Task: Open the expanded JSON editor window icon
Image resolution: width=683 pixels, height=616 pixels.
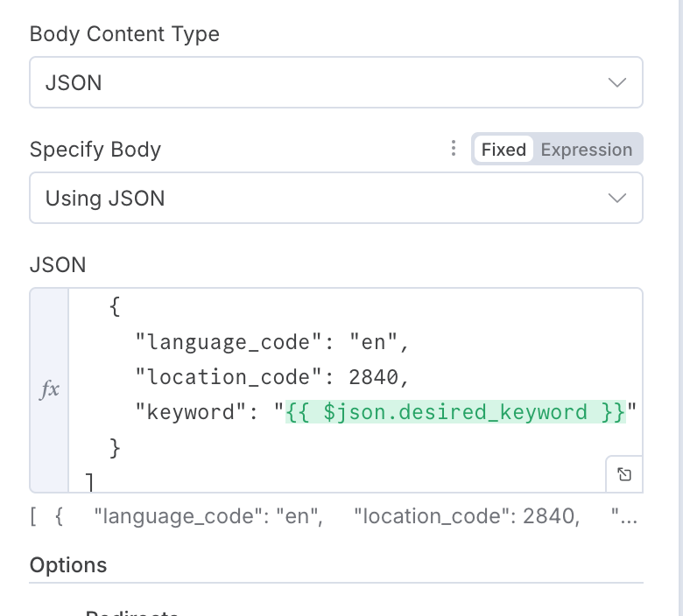Action: 623,474
